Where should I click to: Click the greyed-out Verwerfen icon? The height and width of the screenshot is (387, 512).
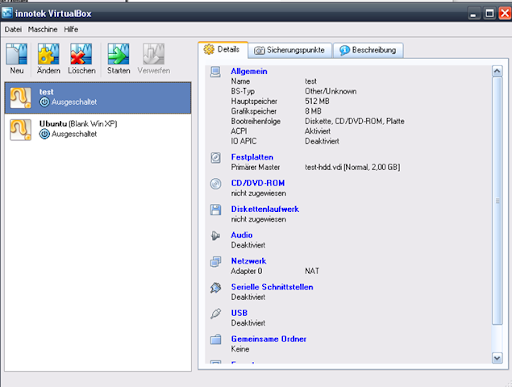(154, 54)
